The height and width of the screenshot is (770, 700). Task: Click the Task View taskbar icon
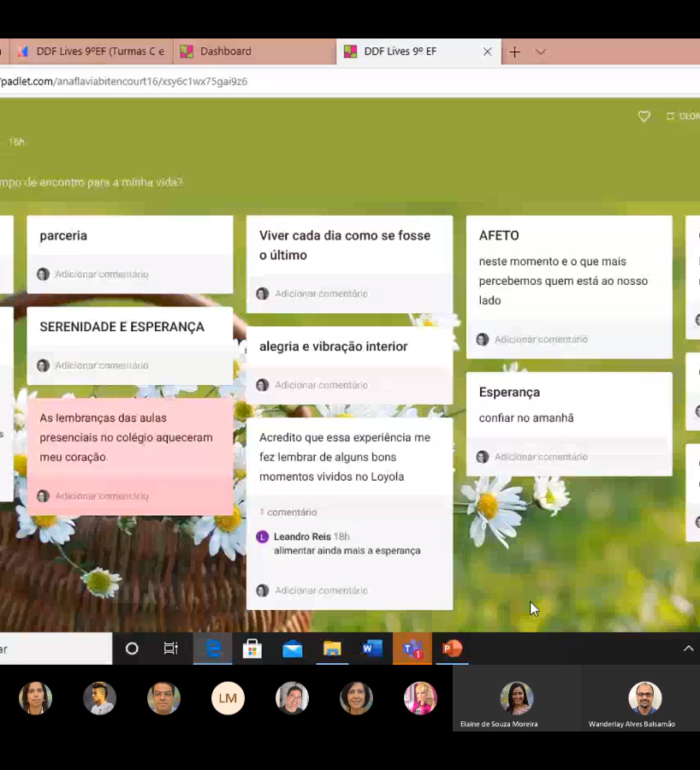pos(171,649)
